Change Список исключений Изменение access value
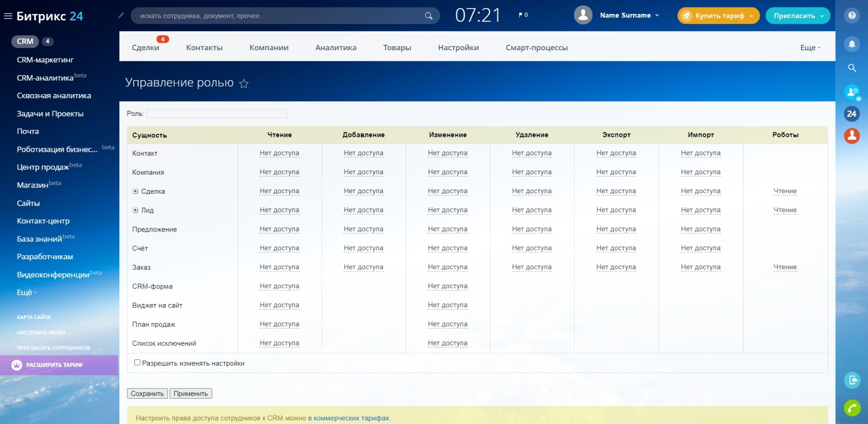This screenshot has width=868, height=424. [x=448, y=343]
